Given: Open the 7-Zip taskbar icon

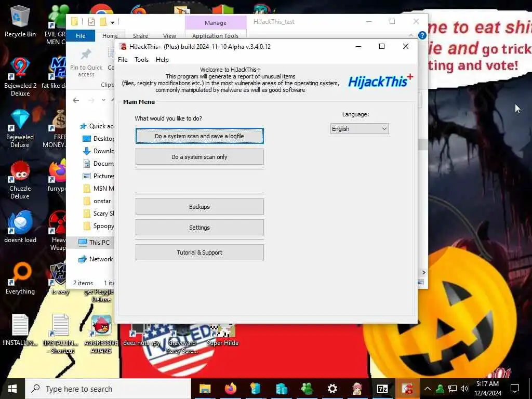Looking at the screenshot, I should (x=382, y=389).
